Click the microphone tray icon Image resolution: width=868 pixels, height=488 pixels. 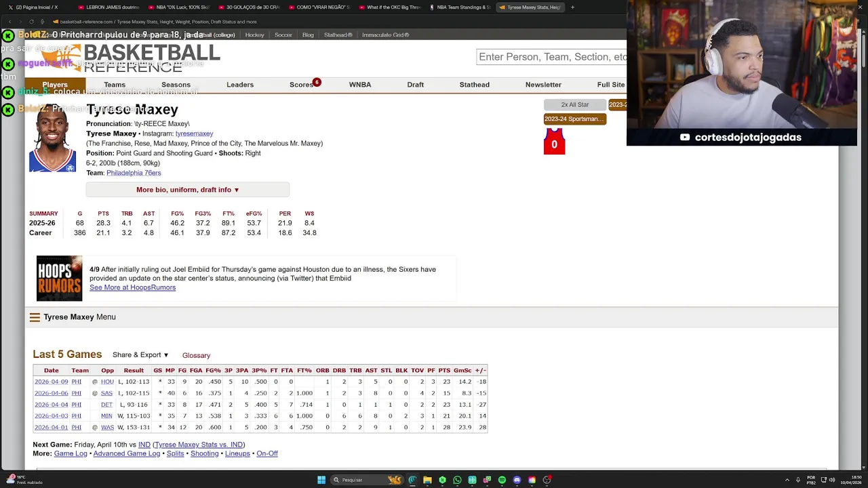coord(798,480)
